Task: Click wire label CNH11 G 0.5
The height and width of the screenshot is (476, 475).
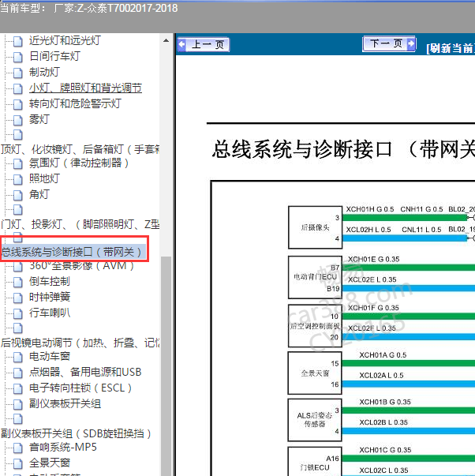Action: [421, 209]
